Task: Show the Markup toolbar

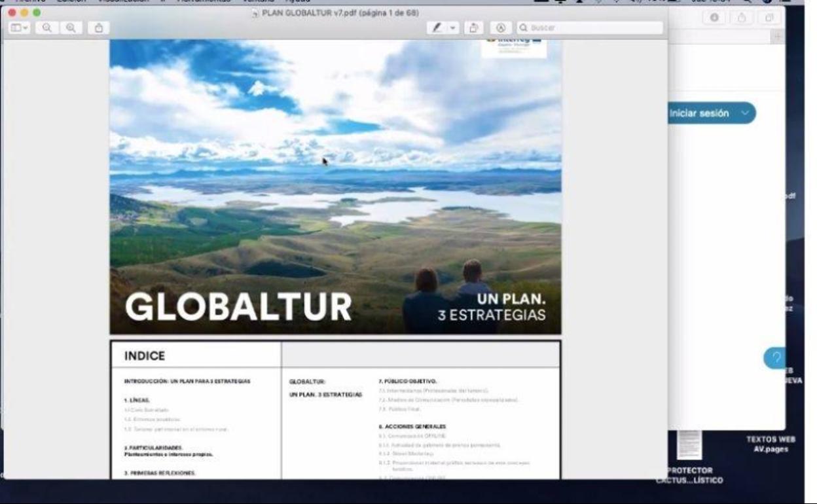Action: tap(501, 28)
